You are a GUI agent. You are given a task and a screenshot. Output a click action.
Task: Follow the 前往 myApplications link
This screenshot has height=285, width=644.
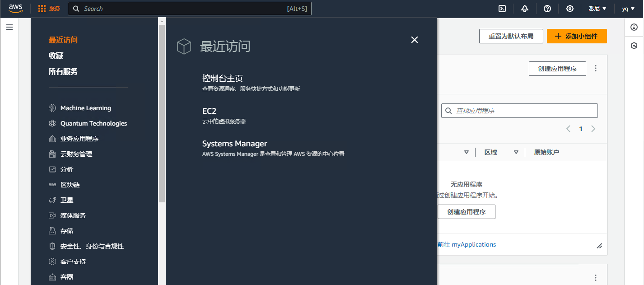(x=467, y=244)
